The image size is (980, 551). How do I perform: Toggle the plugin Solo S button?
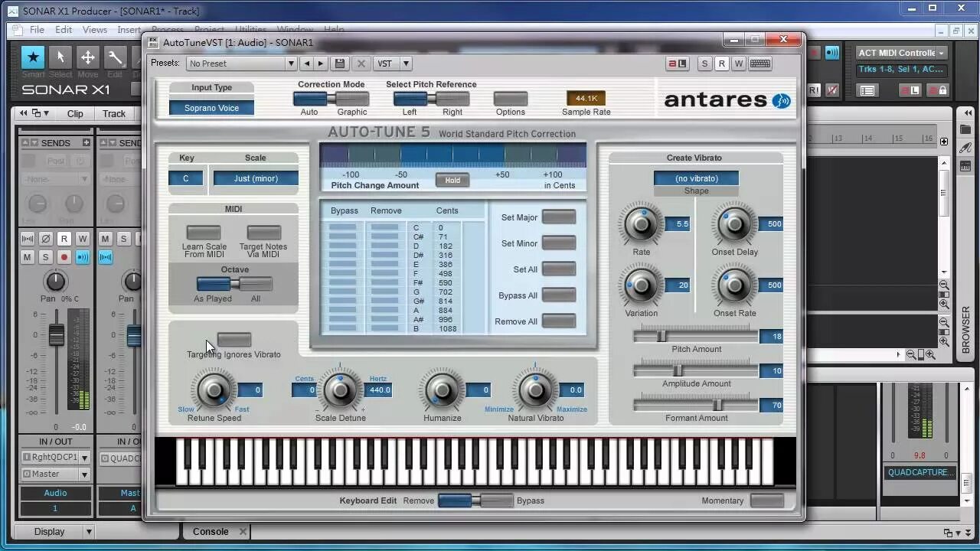pos(704,64)
